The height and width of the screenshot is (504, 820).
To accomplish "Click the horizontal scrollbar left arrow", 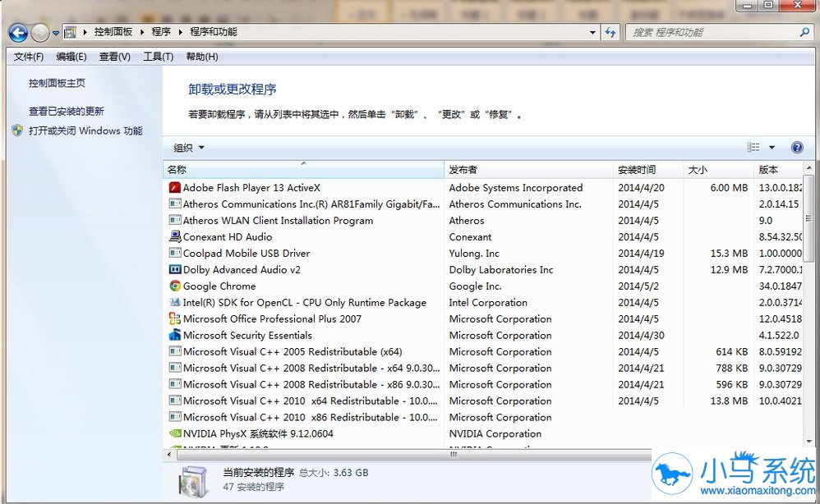I will point(169,455).
